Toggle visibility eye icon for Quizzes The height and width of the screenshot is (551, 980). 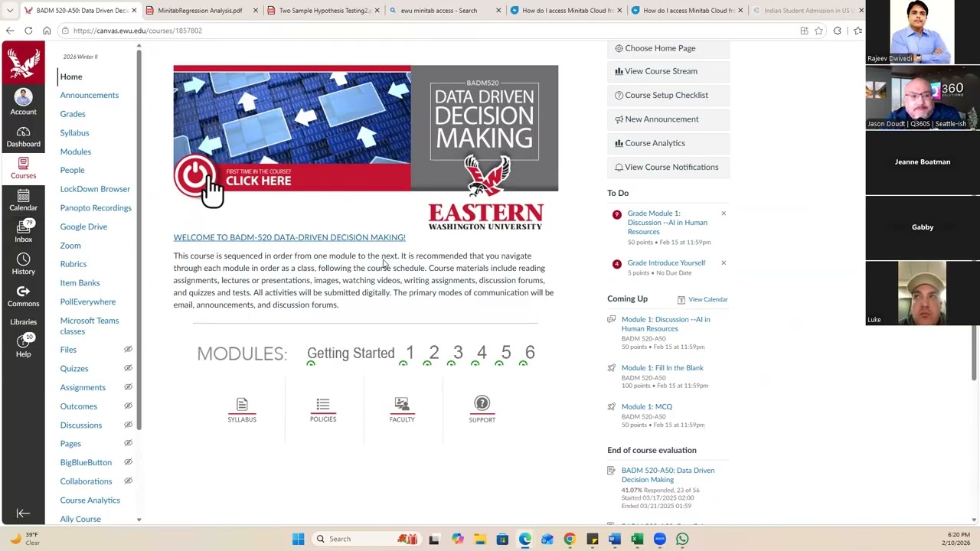coord(128,368)
